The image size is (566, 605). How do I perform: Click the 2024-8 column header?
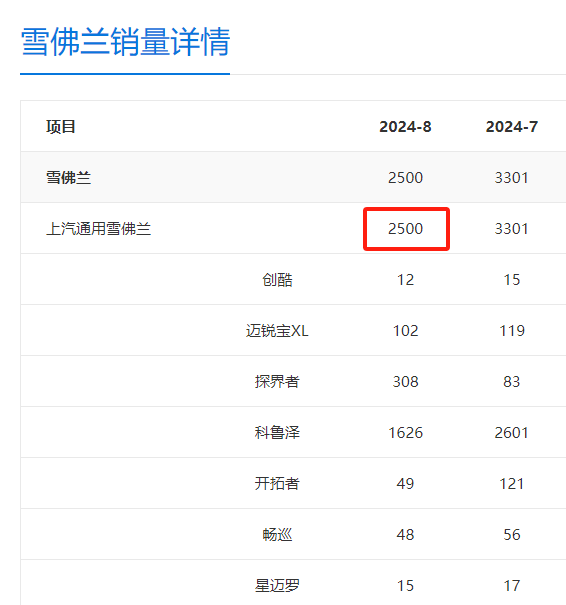[x=405, y=127]
